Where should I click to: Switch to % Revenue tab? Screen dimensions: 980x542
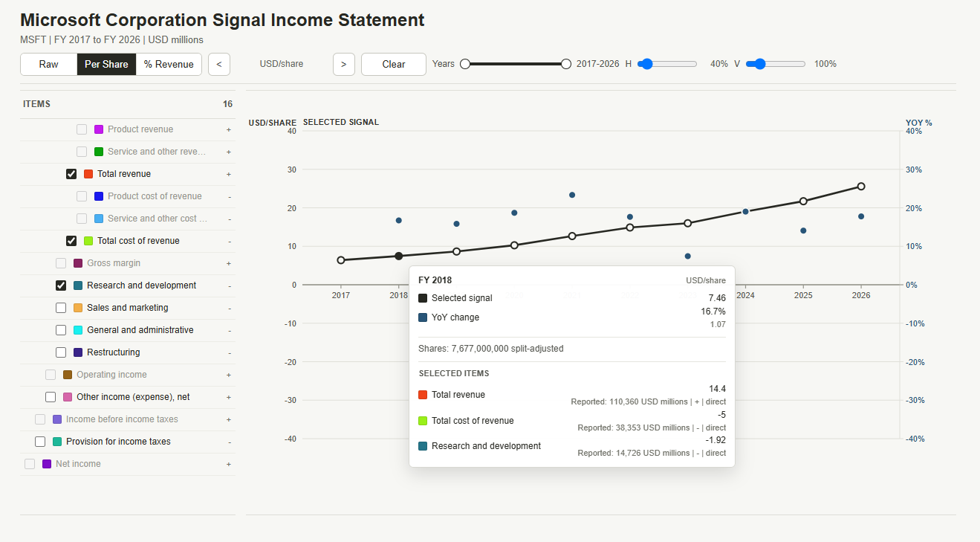pos(169,64)
